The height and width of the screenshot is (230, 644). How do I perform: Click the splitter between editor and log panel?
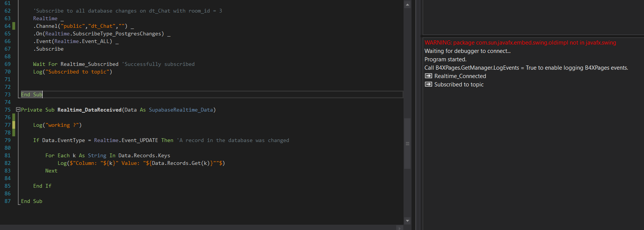pyautogui.click(x=418, y=114)
